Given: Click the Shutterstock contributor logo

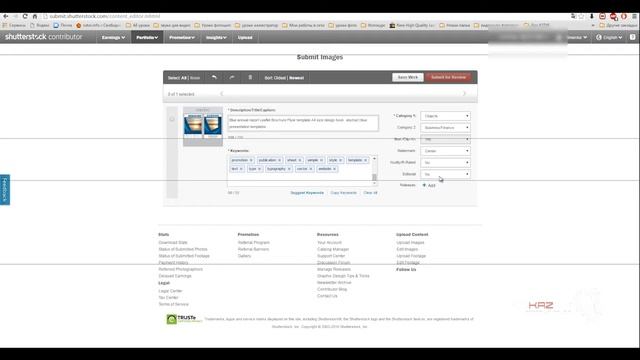Looking at the screenshot, I should pos(44,37).
